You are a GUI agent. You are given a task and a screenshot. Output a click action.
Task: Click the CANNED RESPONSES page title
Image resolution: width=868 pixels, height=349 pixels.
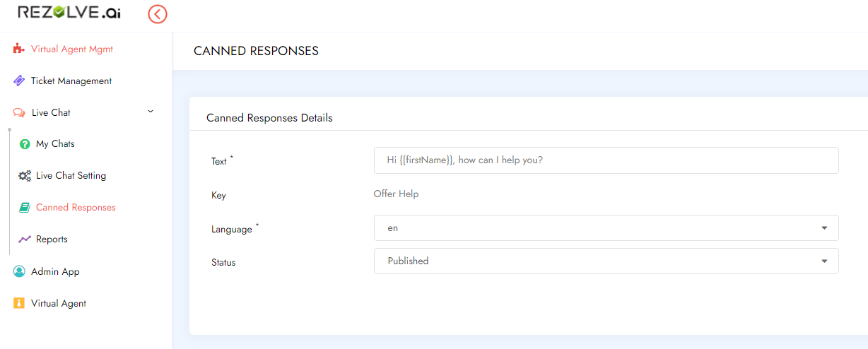[x=256, y=51]
